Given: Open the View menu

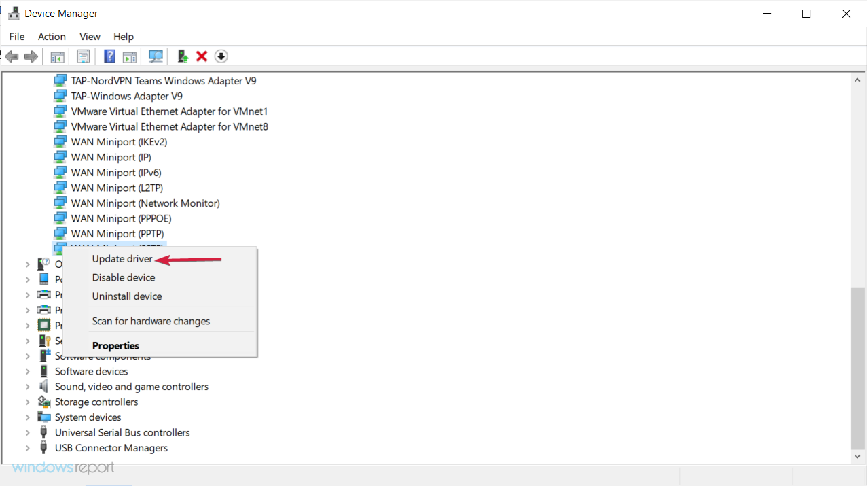Looking at the screenshot, I should 90,37.
